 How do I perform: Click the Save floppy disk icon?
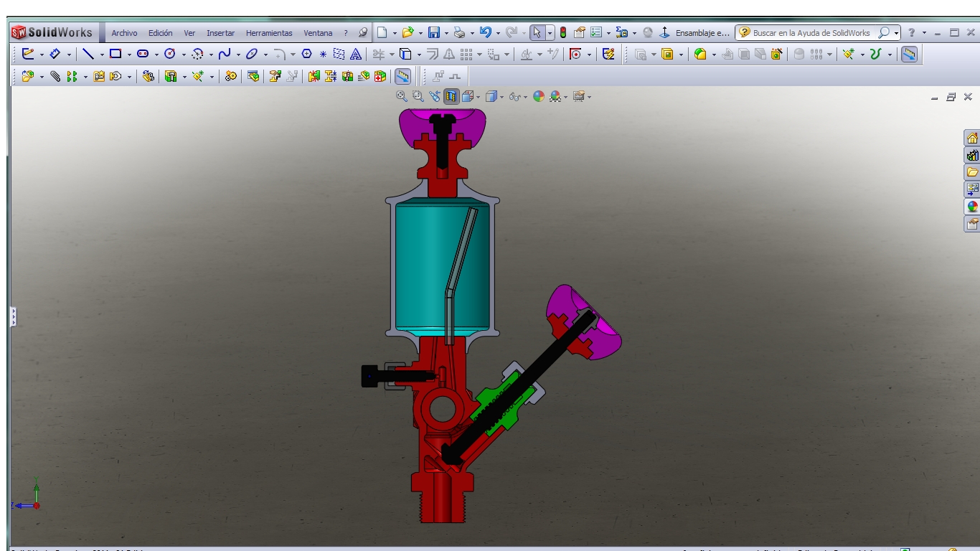pos(434,32)
